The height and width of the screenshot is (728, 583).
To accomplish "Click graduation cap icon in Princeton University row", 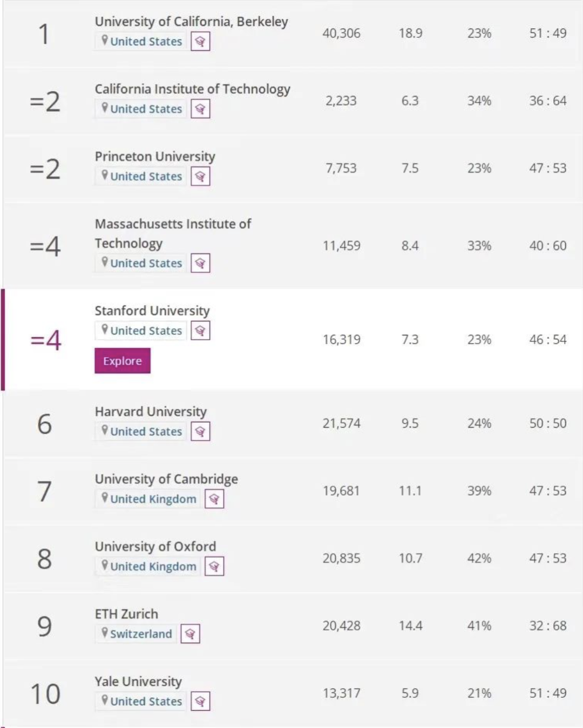I will [200, 177].
